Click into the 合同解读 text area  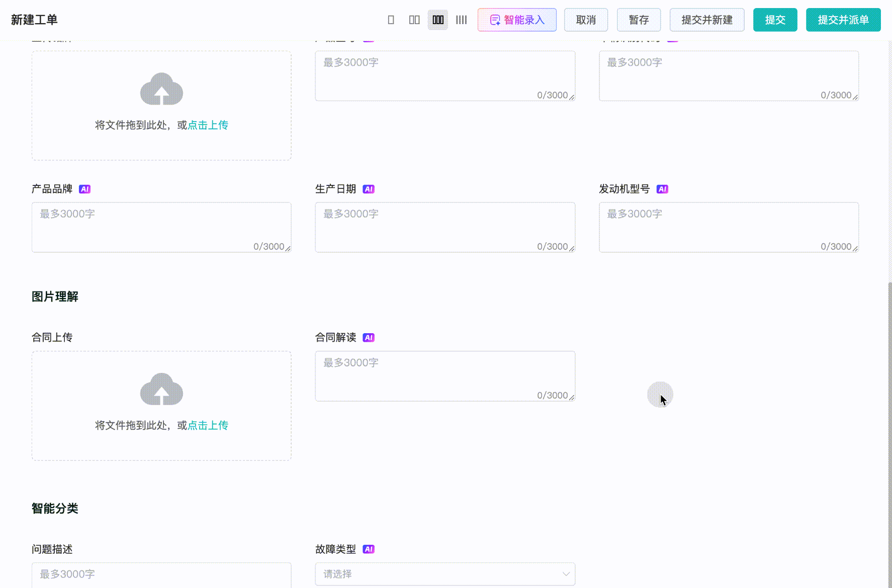pos(445,376)
